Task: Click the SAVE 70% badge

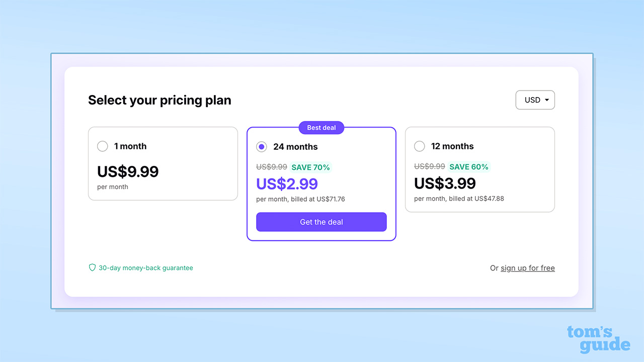Action: click(x=310, y=167)
